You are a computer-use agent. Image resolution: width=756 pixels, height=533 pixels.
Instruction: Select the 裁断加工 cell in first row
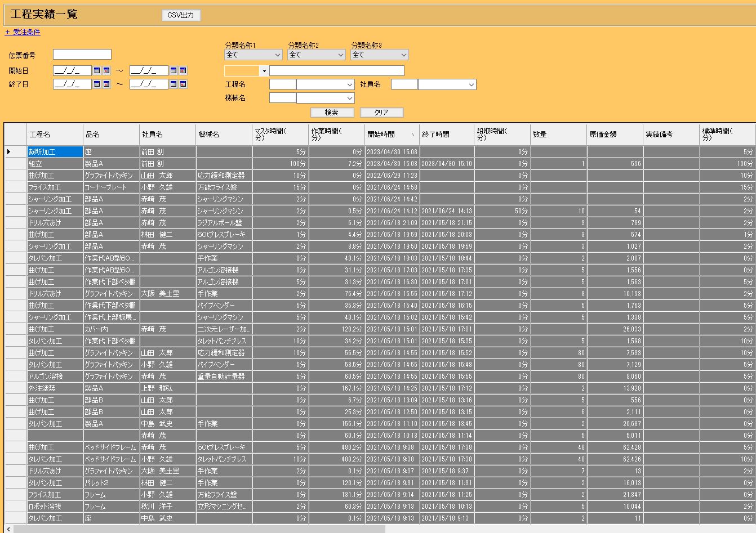55,152
